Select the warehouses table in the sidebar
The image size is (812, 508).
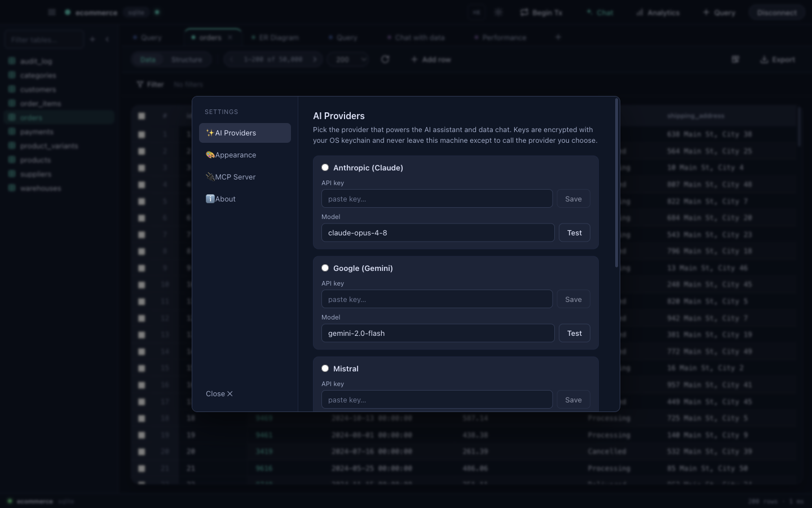pyautogui.click(x=60, y=188)
